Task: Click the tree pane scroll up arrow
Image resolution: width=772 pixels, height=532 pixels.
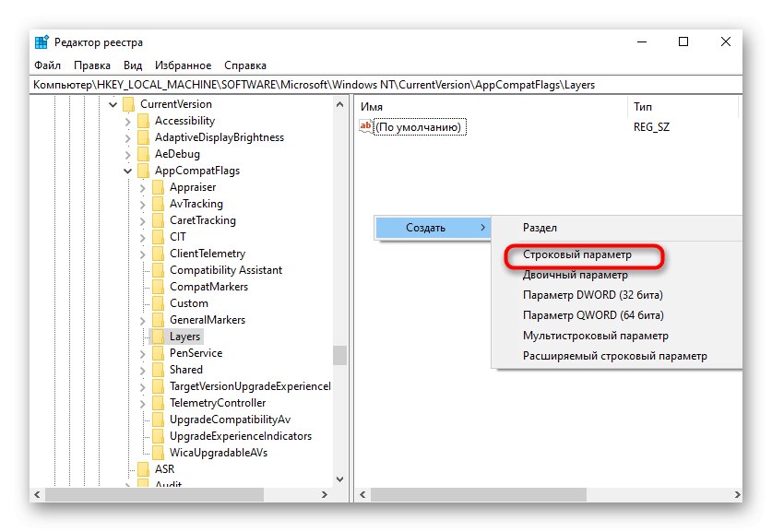Action: pos(339,105)
